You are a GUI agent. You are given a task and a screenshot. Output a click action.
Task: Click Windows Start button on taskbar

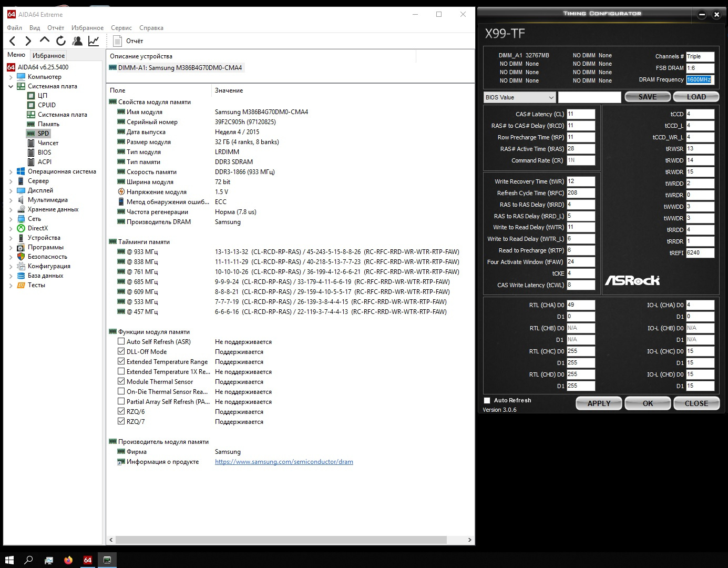[9, 560]
